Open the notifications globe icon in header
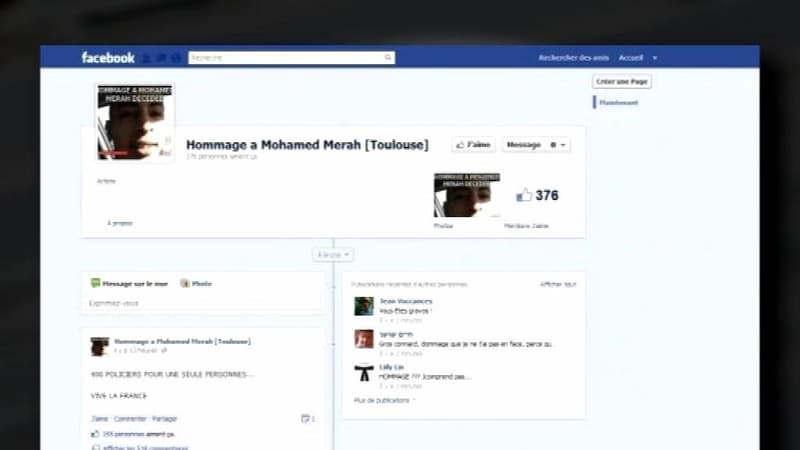This screenshot has width=800, height=450. 176,58
